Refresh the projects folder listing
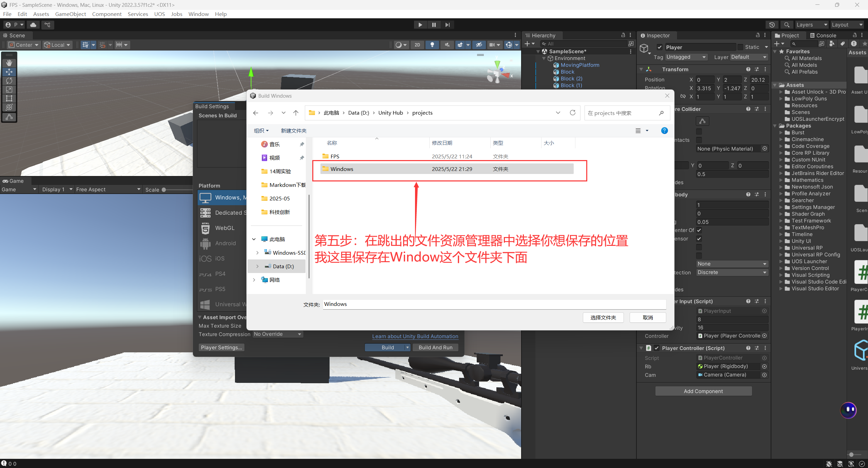This screenshot has width=868, height=468. click(573, 113)
